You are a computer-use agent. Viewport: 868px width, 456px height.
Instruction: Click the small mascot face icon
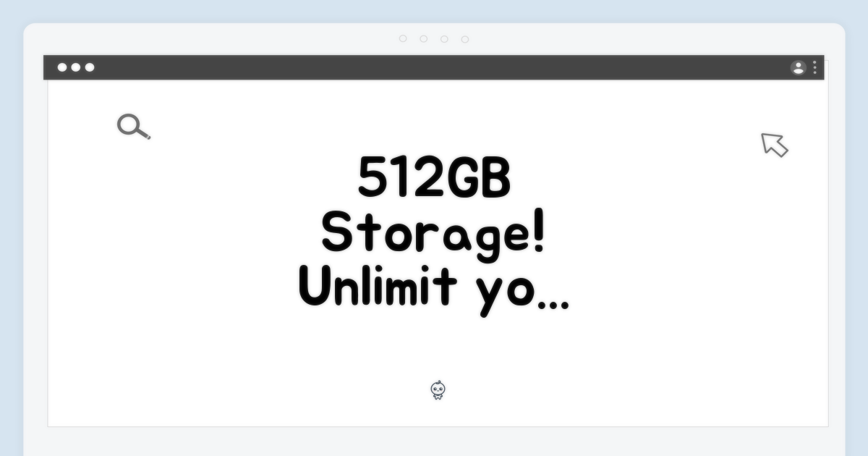pyautogui.click(x=438, y=391)
